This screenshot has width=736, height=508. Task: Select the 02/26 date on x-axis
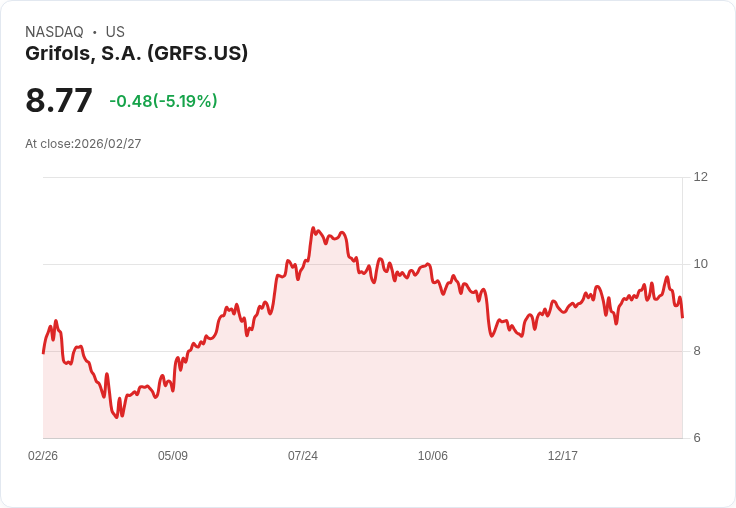click(x=43, y=456)
